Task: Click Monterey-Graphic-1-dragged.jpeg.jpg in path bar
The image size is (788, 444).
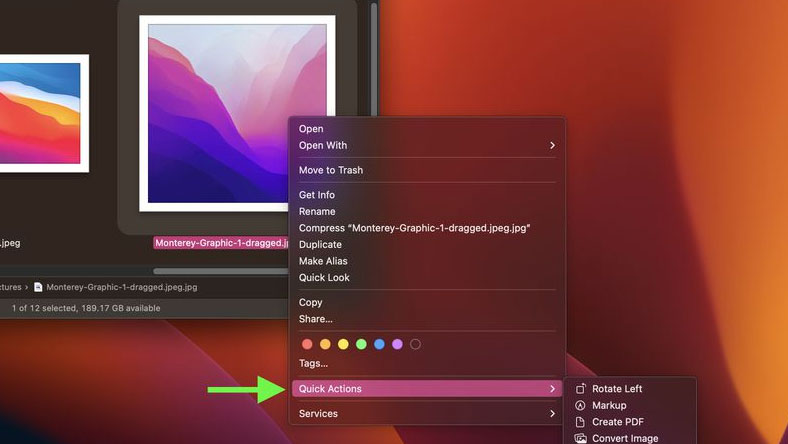Action: point(122,287)
